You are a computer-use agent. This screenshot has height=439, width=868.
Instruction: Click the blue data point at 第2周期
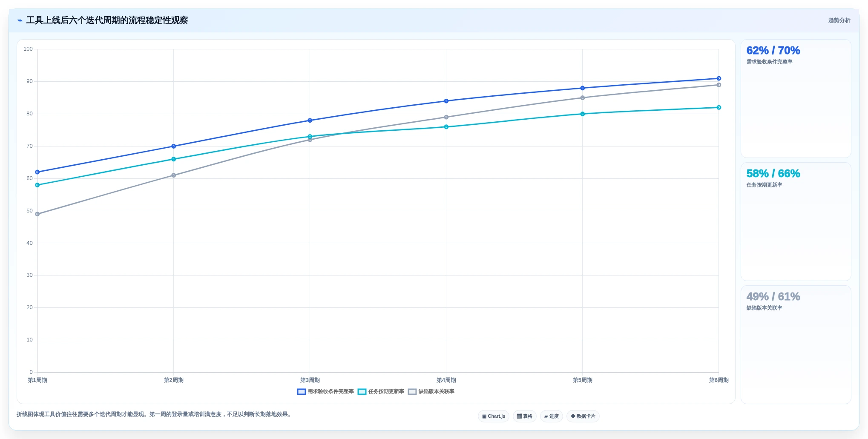coord(174,146)
